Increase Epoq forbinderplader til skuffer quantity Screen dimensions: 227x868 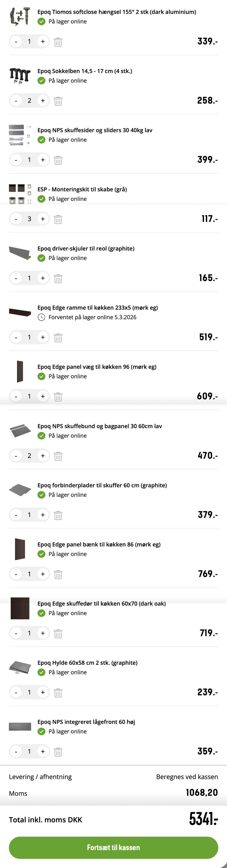(x=43, y=515)
